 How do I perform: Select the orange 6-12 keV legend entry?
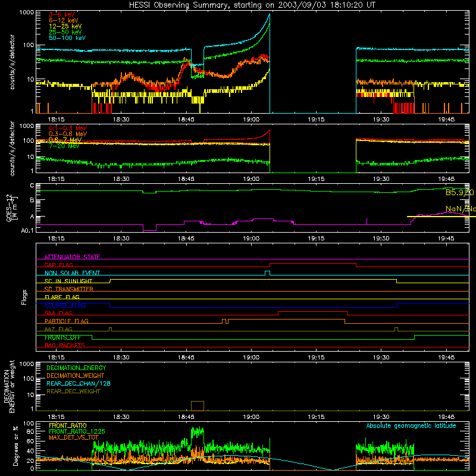point(64,20)
